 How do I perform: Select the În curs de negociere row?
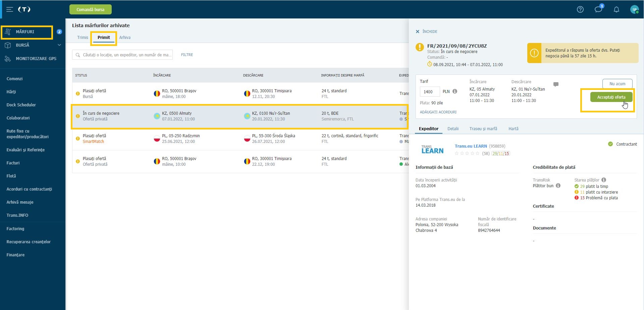pyautogui.click(x=240, y=116)
